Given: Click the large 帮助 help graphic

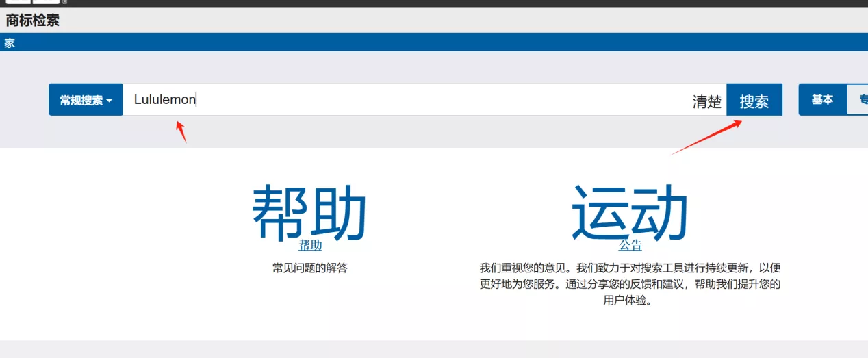Looking at the screenshot, I should 309,212.
